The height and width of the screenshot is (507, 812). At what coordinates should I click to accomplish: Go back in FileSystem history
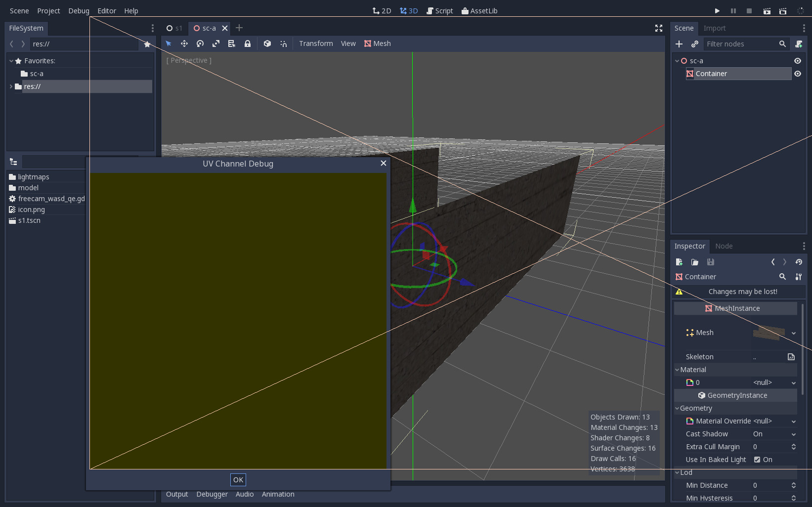(12, 44)
